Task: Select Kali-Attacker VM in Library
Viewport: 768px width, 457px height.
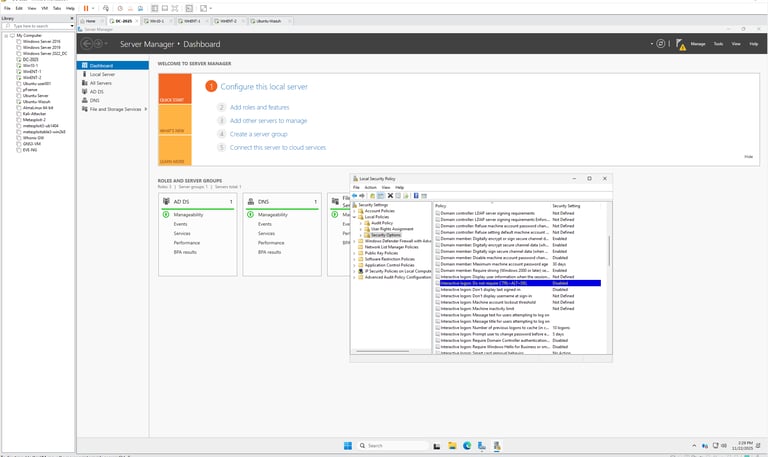Action: pyautogui.click(x=34, y=114)
